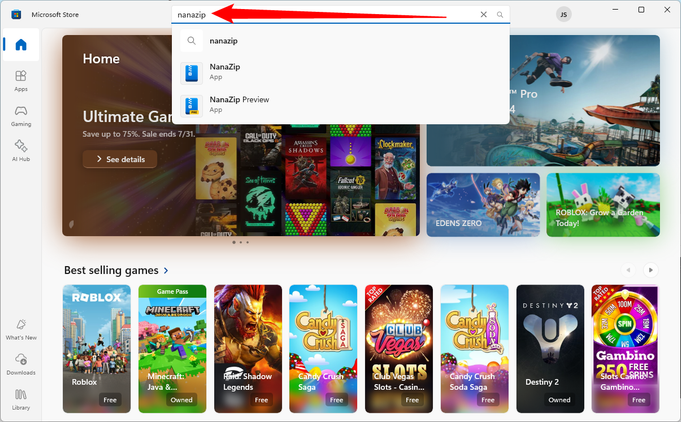The height and width of the screenshot is (422, 681).
Task: Open the ROBLOX: Grow a Garden promo tile
Action: [603, 205]
